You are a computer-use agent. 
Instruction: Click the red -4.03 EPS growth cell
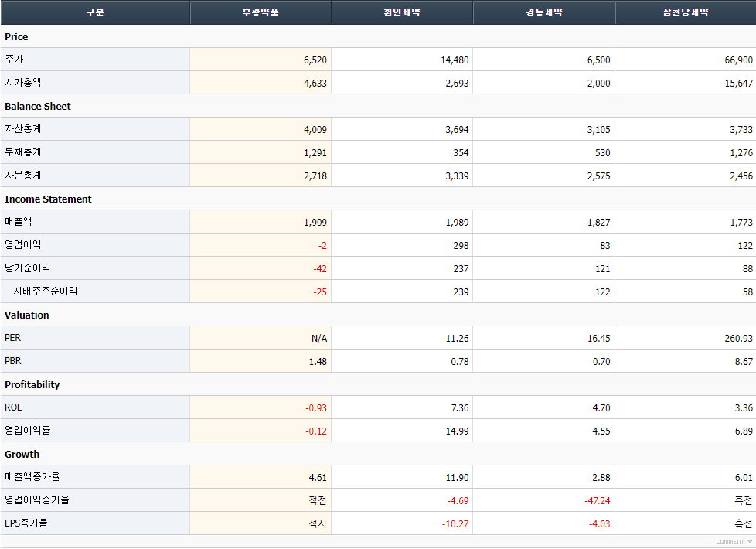(544, 523)
